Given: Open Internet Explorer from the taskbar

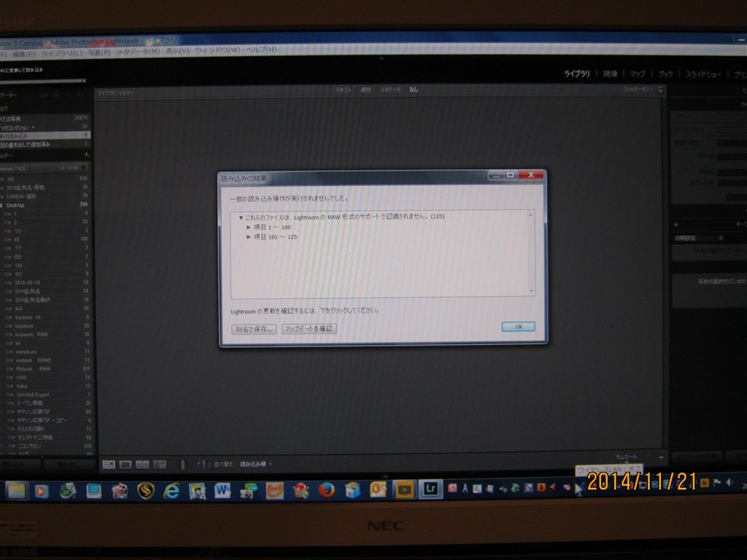Looking at the screenshot, I should [x=171, y=491].
